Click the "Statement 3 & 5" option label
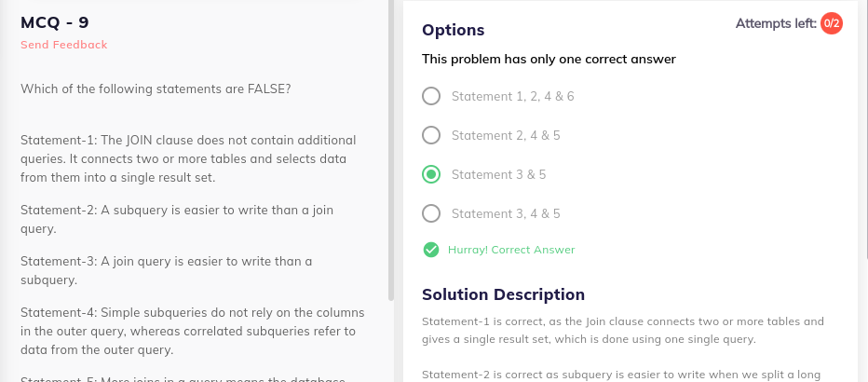 pyautogui.click(x=499, y=175)
